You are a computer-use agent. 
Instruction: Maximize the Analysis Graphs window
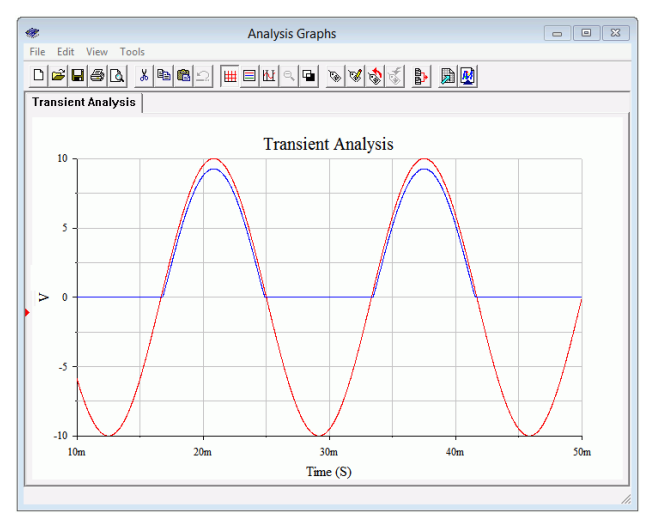coord(586,33)
